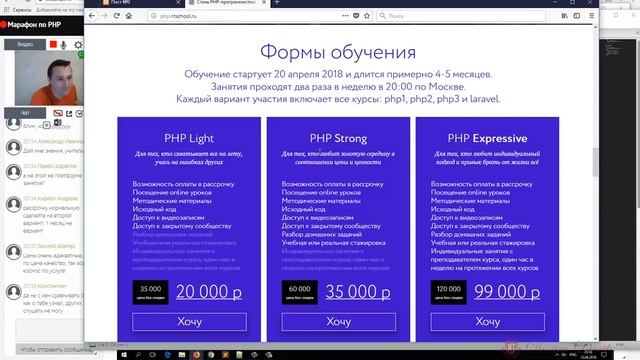The height and width of the screenshot is (360, 640).
Task: Click the Firefox forward arrow
Action: point(104,16)
